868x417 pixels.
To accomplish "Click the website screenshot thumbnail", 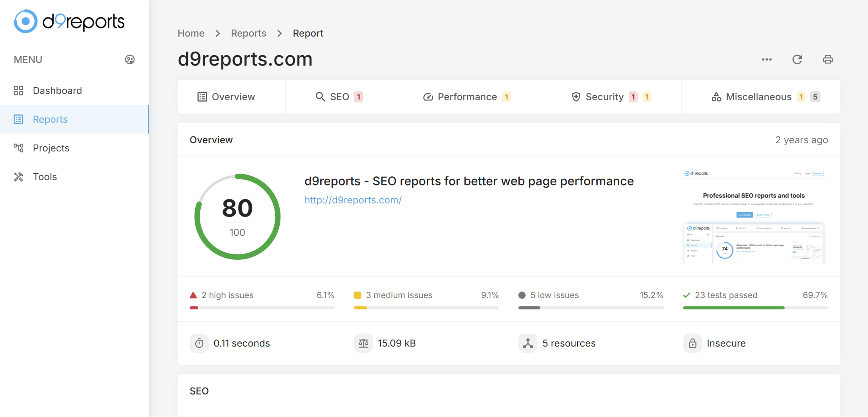I will [x=753, y=216].
